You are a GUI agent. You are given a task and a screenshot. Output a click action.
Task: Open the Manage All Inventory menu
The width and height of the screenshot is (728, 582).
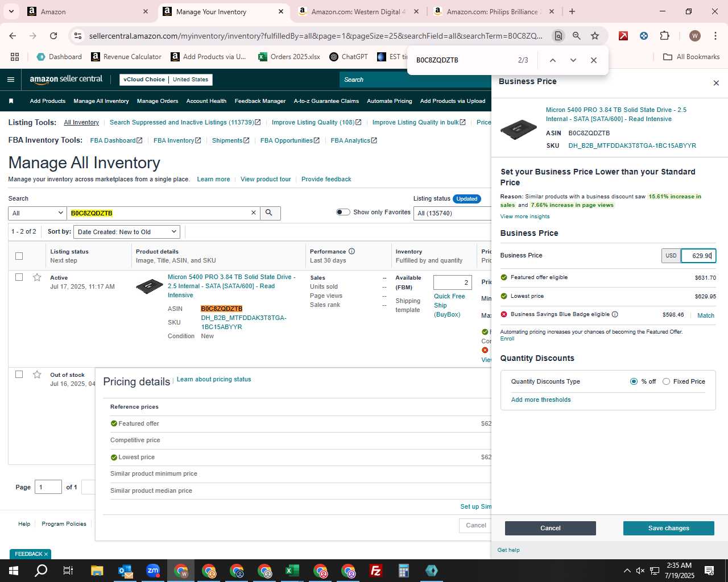click(x=101, y=101)
